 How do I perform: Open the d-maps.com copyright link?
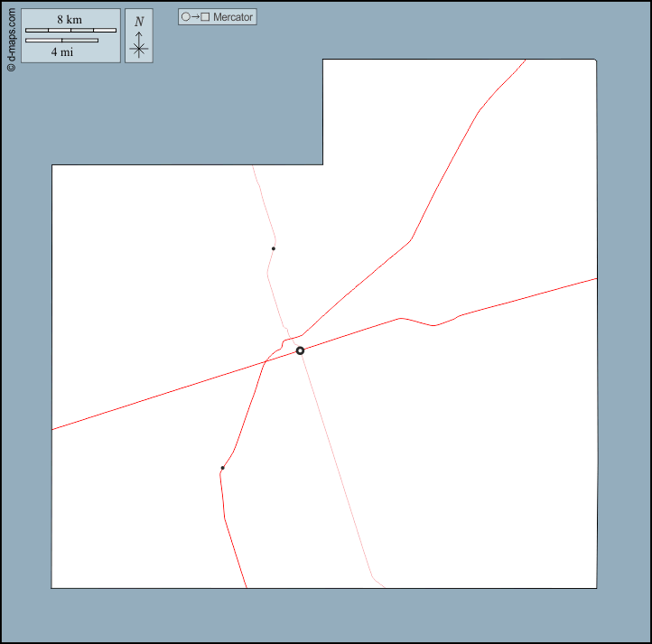tap(10, 37)
